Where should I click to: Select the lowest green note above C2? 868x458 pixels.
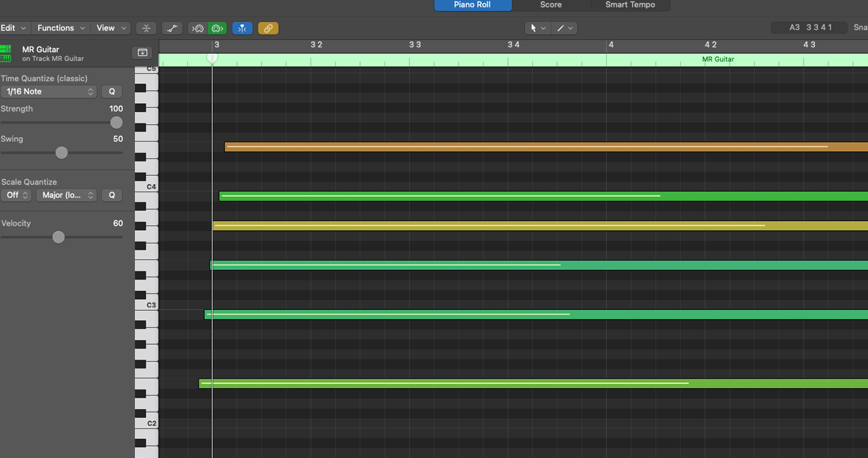pos(533,383)
